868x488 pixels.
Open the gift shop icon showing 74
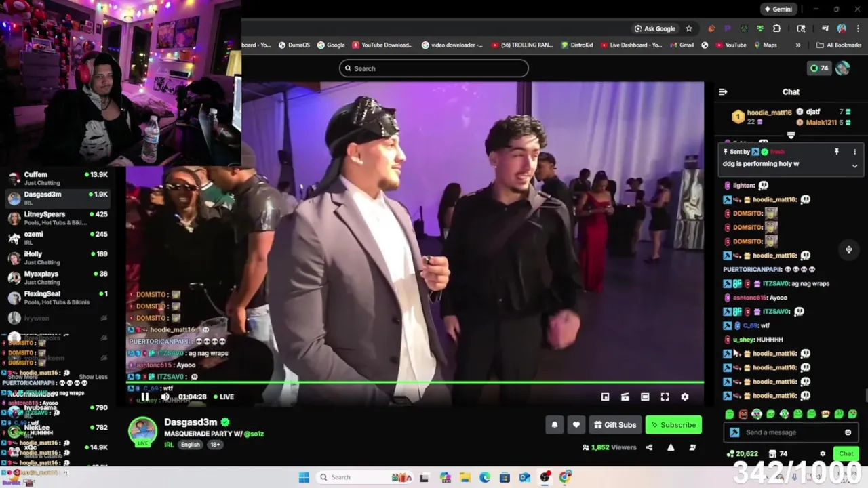[778, 454]
